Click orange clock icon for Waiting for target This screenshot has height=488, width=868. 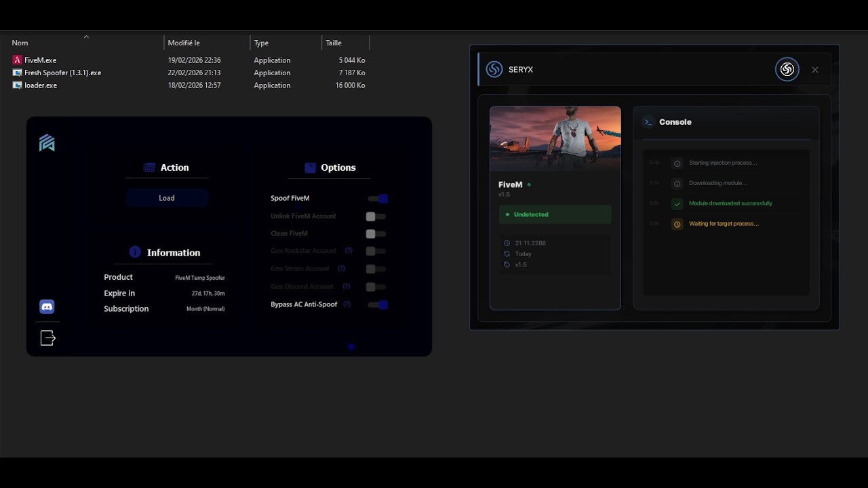point(677,224)
